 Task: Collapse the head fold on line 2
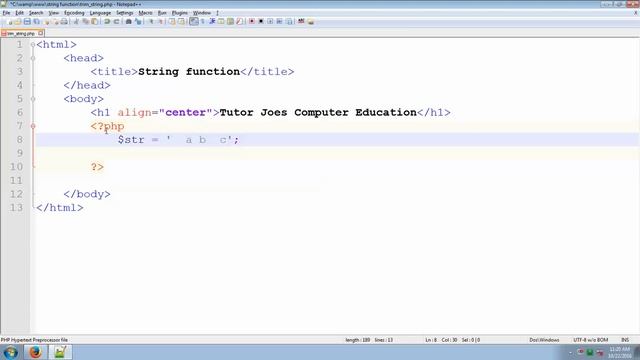point(33,58)
